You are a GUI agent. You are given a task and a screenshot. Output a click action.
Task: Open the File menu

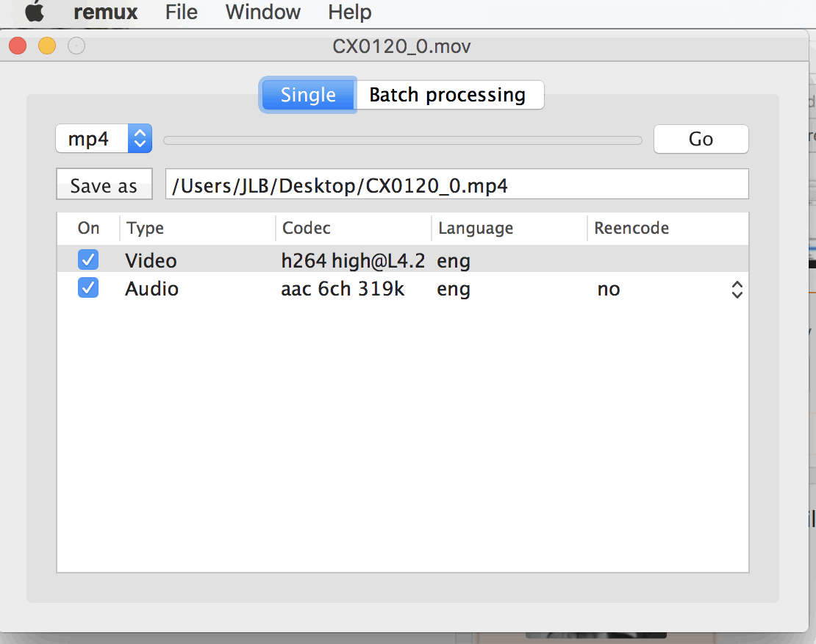point(181,12)
